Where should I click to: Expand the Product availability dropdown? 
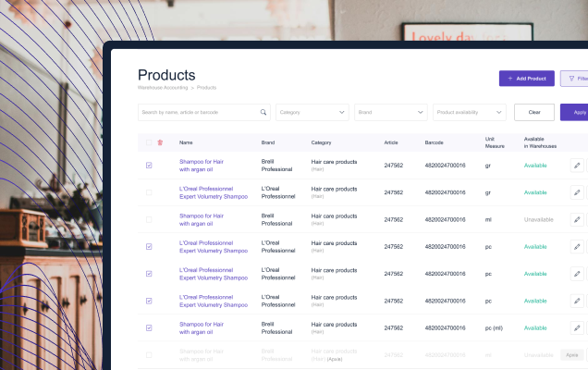pos(470,112)
